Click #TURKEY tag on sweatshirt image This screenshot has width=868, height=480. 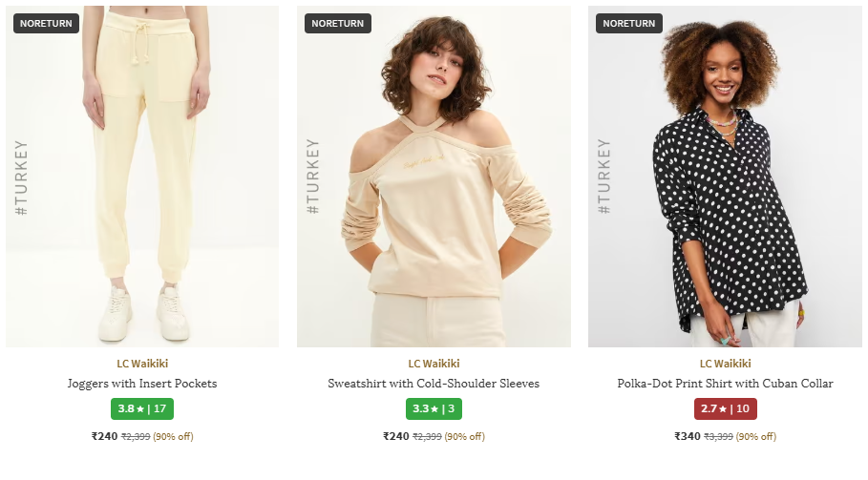[313, 177]
